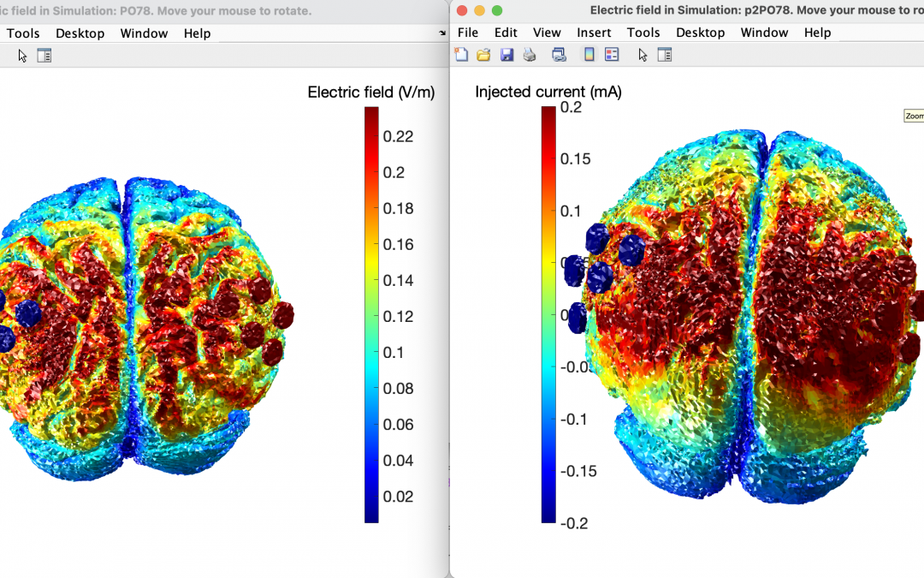Toggle the Insert Colorbar button in toolbar
Viewport: 924px width, 578px height.
click(x=589, y=55)
